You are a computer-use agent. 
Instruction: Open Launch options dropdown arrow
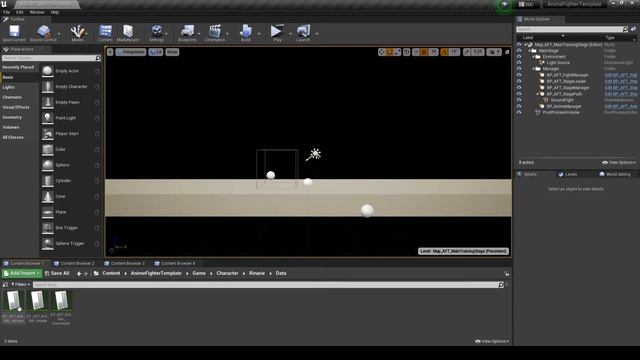click(x=317, y=33)
